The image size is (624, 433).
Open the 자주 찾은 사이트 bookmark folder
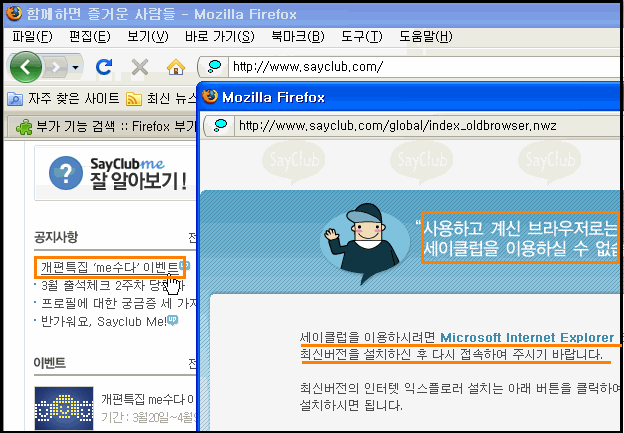pos(63,99)
